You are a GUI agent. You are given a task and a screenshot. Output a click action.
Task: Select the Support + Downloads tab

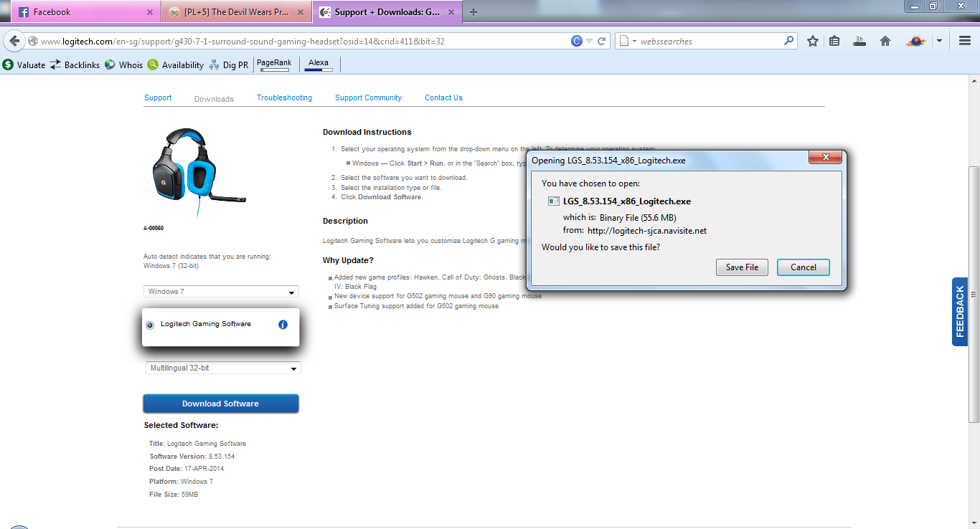[387, 12]
